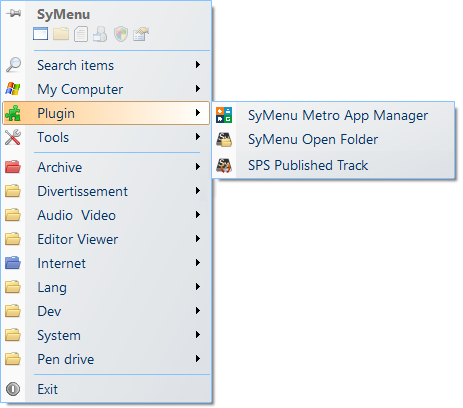Click the document pages icon in header

81,34
